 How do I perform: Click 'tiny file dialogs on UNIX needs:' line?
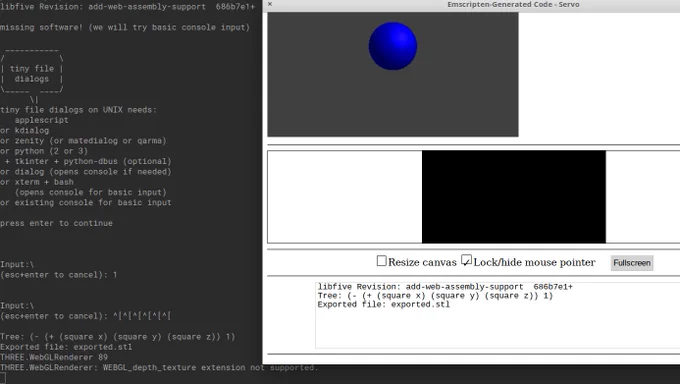click(x=78, y=110)
